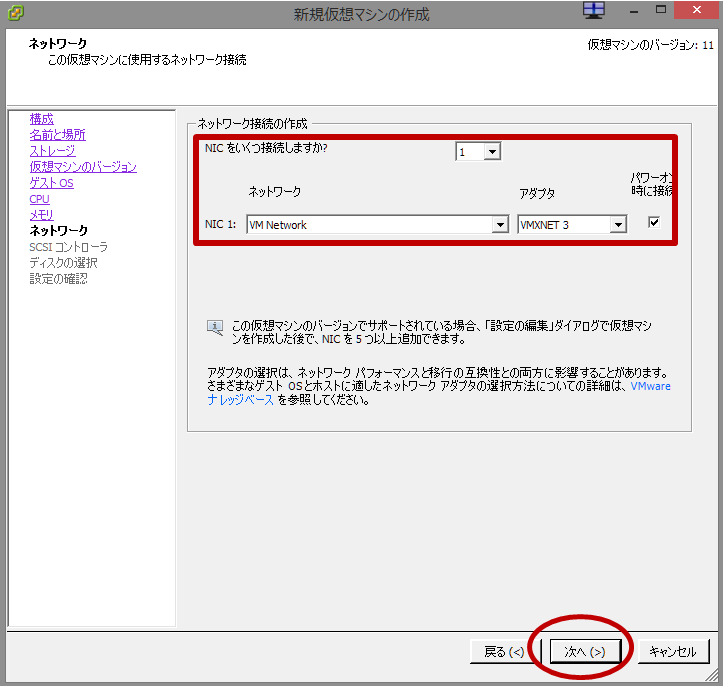
Task: Click the NIC 1: label
Action: (x=220, y=225)
